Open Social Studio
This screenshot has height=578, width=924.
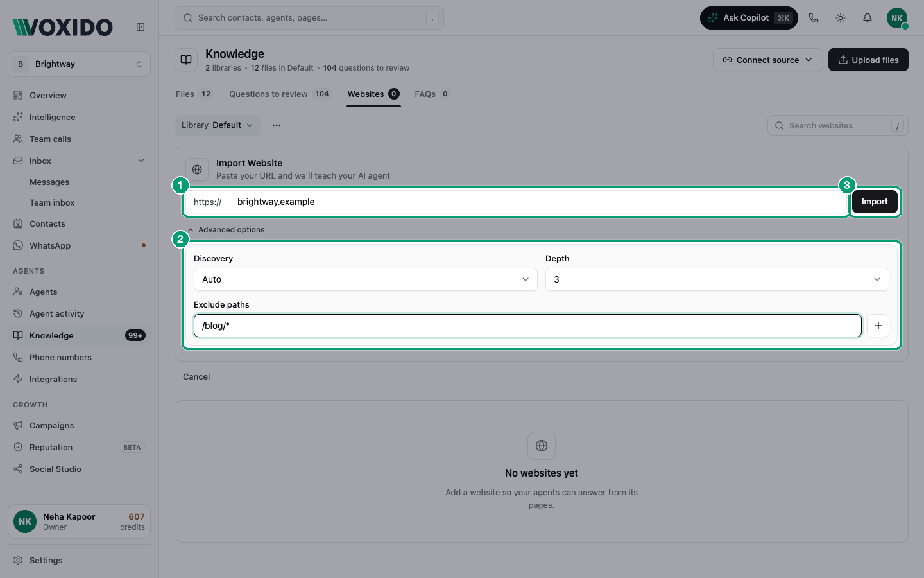click(80, 469)
